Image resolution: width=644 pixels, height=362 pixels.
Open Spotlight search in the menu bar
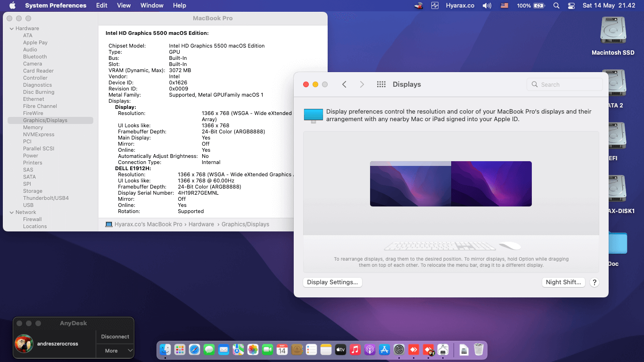[x=556, y=6]
